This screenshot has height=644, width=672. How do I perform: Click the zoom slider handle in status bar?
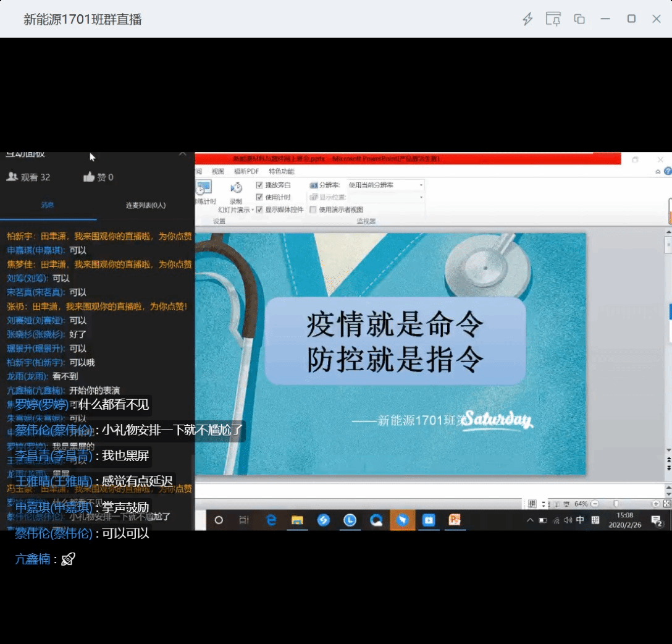click(x=616, y=504)
